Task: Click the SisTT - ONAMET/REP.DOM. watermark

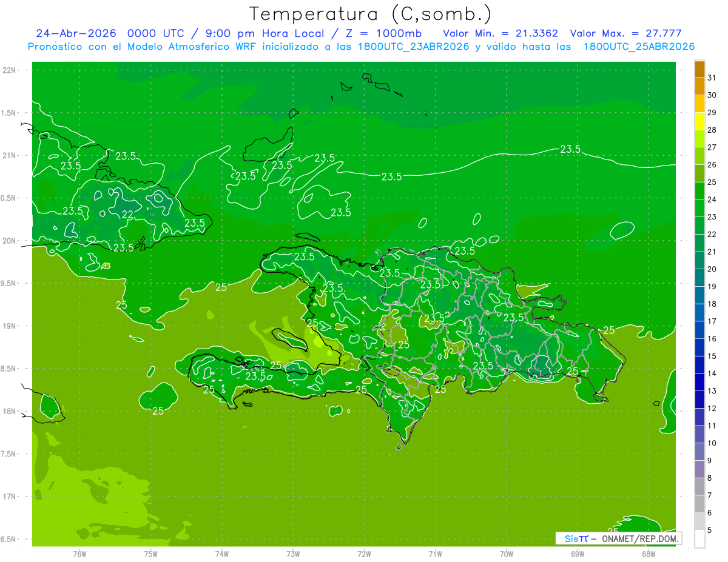Action: (x=618, y=538)
